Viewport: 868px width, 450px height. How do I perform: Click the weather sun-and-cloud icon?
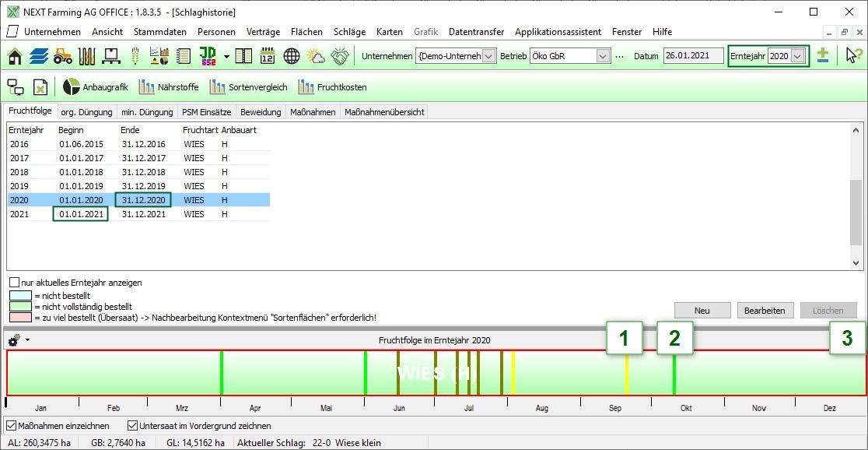click(x=316, y=56)
